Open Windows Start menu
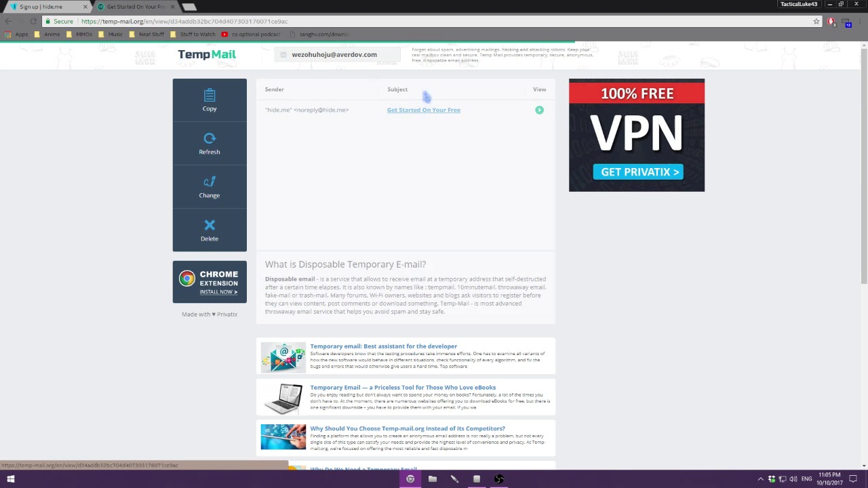This screenshot has width=868, height=488. pyautogui.click(x=11, y=479)
